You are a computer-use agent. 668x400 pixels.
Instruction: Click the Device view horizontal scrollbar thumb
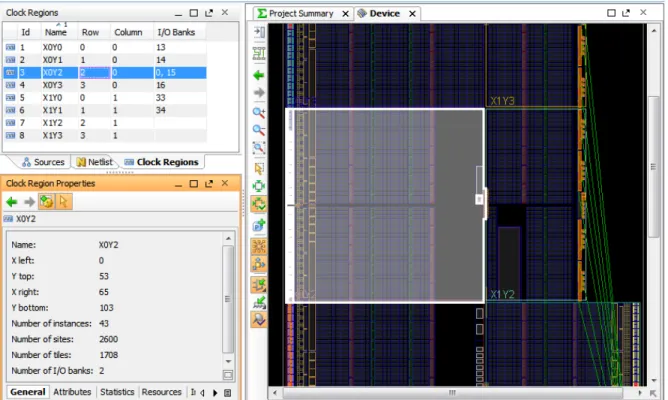pos(452,392)
